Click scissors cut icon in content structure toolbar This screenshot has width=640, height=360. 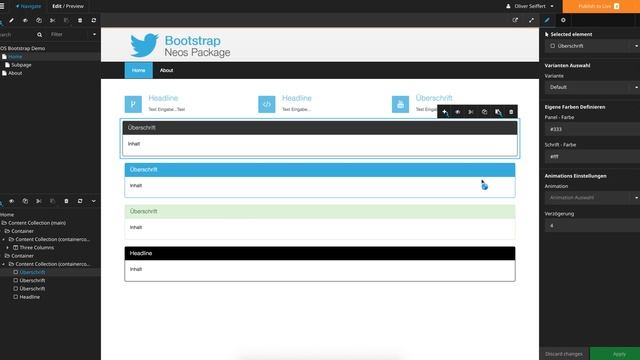coord(39,201)
